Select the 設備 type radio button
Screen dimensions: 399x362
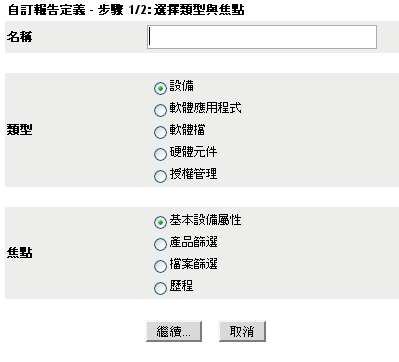click(160, 89)
